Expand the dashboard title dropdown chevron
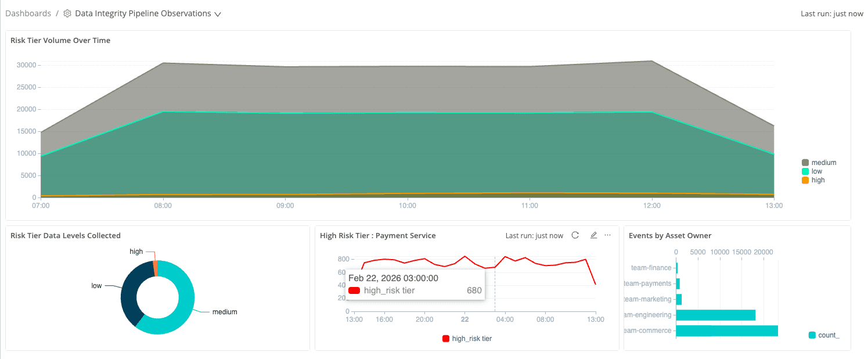 point(218,14)
